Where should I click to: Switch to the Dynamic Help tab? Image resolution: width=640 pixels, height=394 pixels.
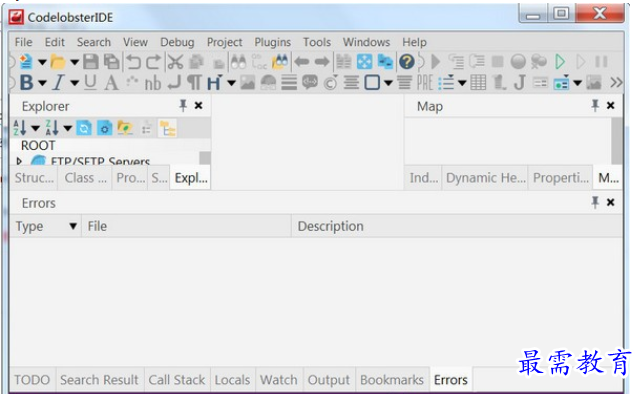(485, 178)
